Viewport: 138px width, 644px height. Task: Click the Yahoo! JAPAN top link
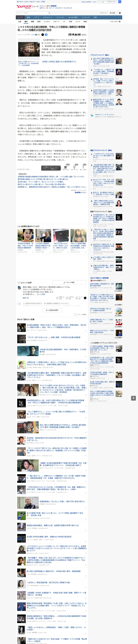86,2
